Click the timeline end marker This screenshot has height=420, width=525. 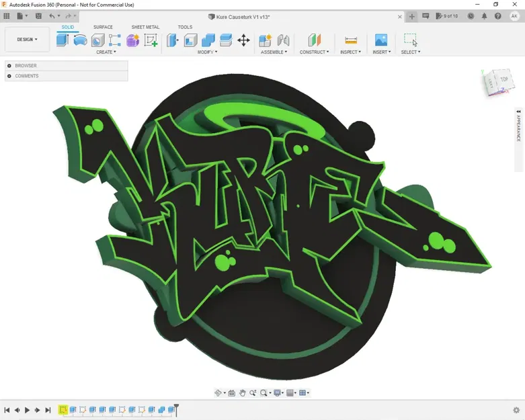[176, 411]
